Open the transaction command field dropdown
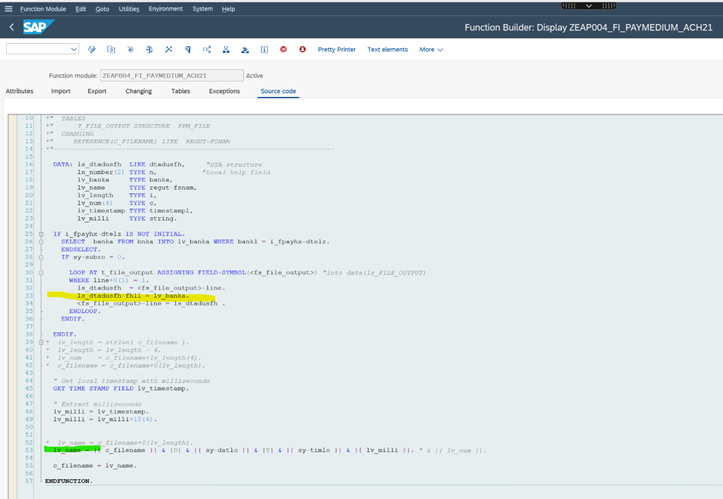The image size is (723, 499). [74, 49]
